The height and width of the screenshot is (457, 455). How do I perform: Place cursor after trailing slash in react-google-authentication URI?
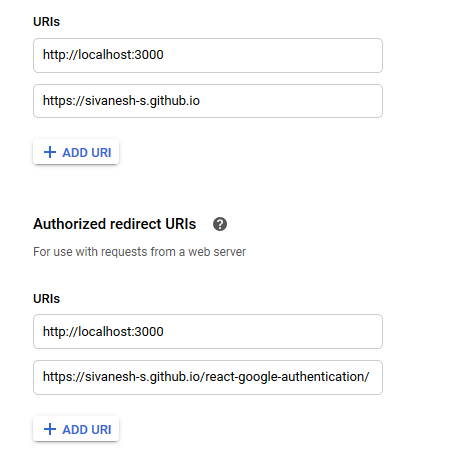(369, 377)
